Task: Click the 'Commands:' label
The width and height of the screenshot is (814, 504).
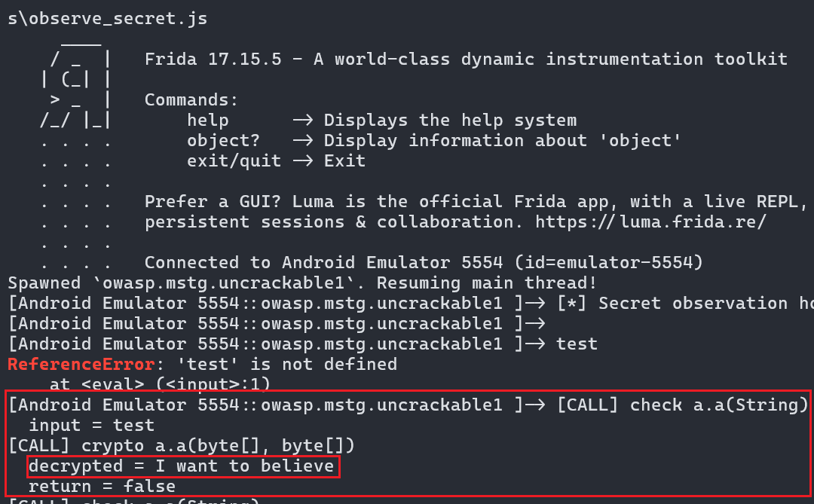Action: tap(191, 99)
